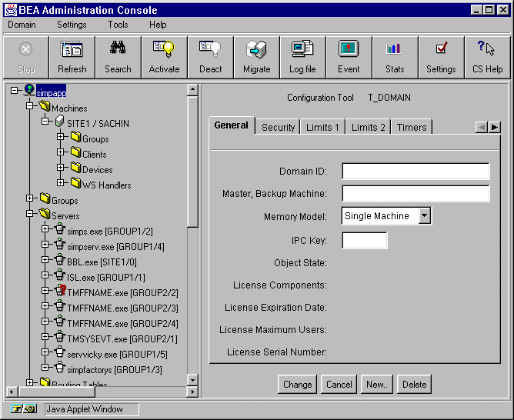Open the Domain menu
Viewport: 514px width, 420px height.
(22, 25)
